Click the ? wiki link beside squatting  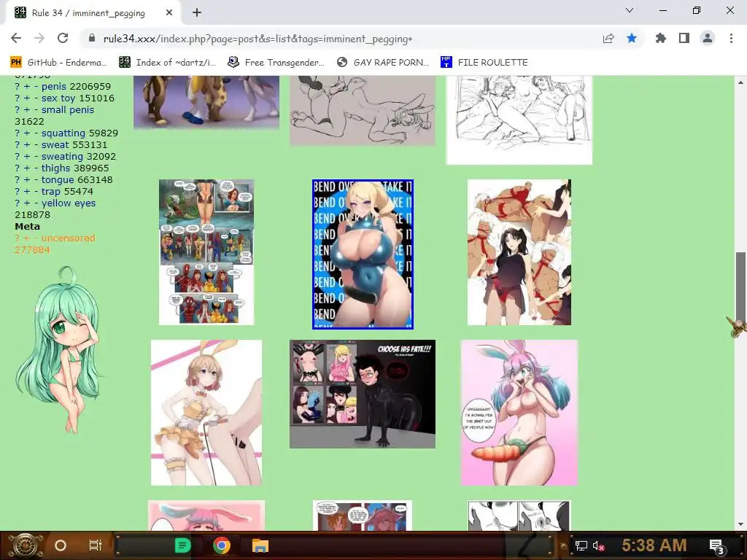[x=18, y=133]
